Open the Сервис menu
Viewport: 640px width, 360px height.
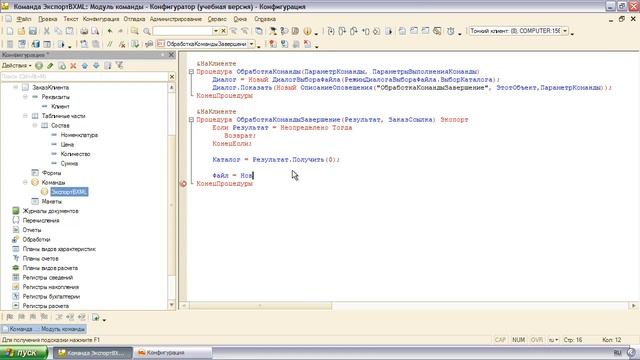click(x=217, y=19)
